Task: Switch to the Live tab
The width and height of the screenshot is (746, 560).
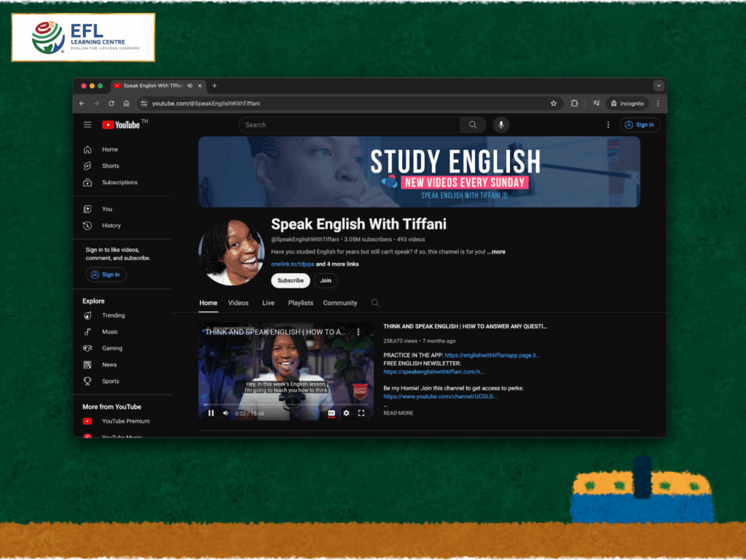Action: (x=268, y=303)
